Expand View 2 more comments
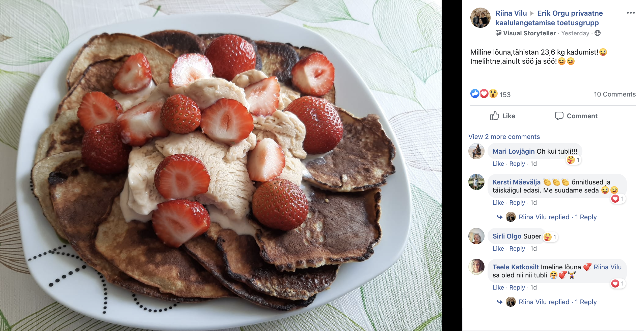This screenshot has height=331, width=644. click(504, 137)
